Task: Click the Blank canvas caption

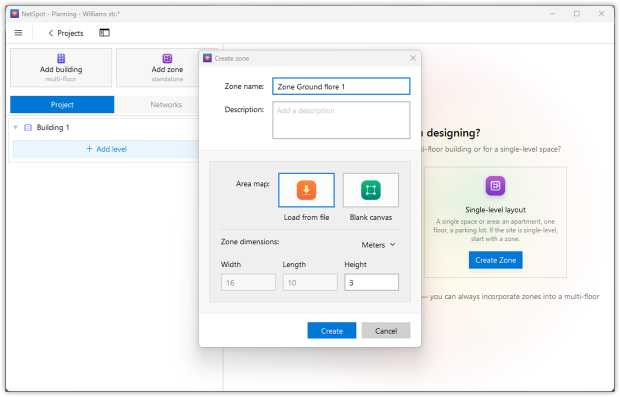Action: click(370, 217)
